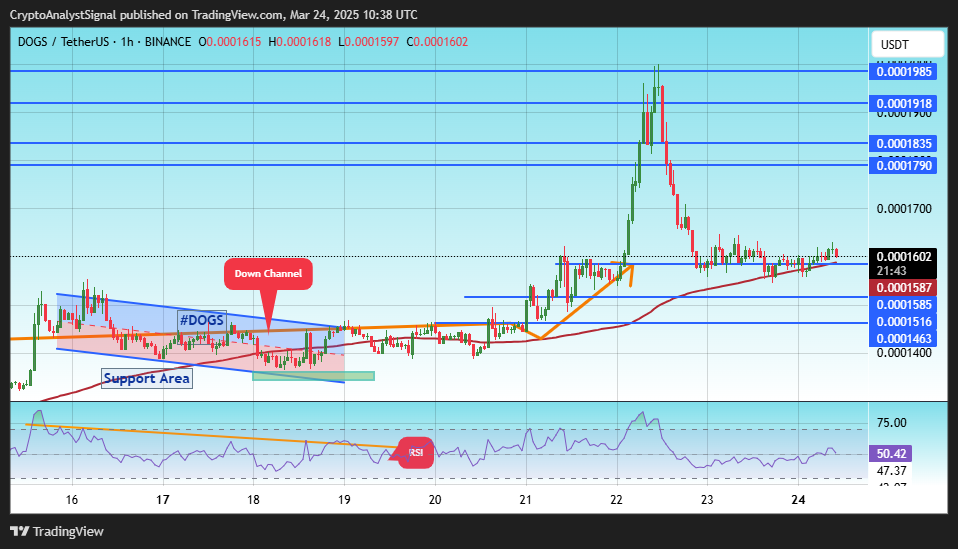Click the 1h interval in chart header
Viewport: 958px width, 549px height.
click(127, 42)
